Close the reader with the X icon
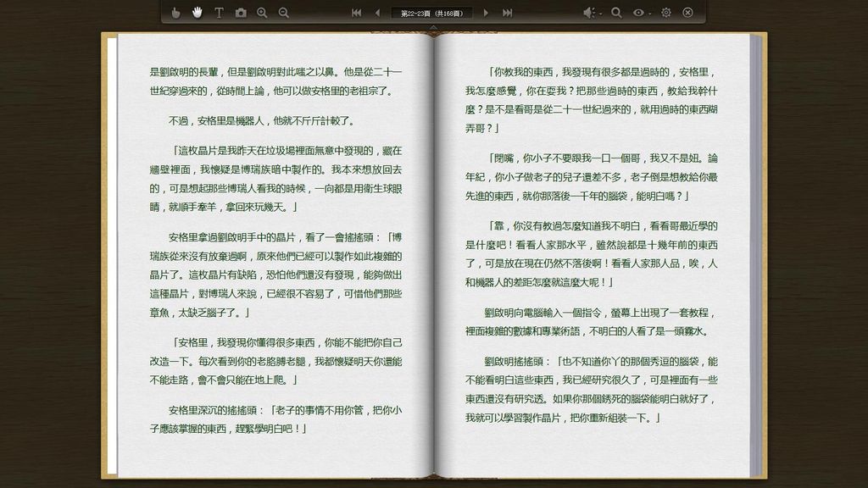 [687, 13]
